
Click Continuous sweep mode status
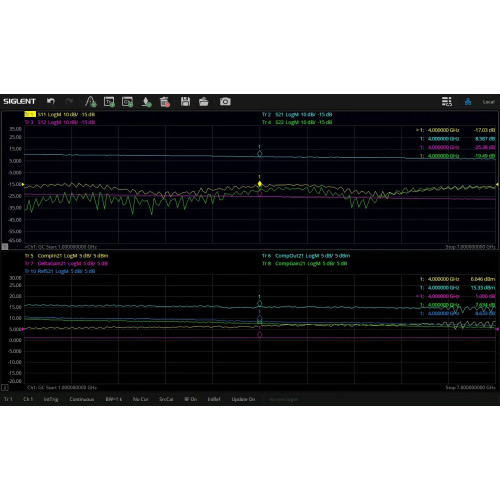[82, 399]
